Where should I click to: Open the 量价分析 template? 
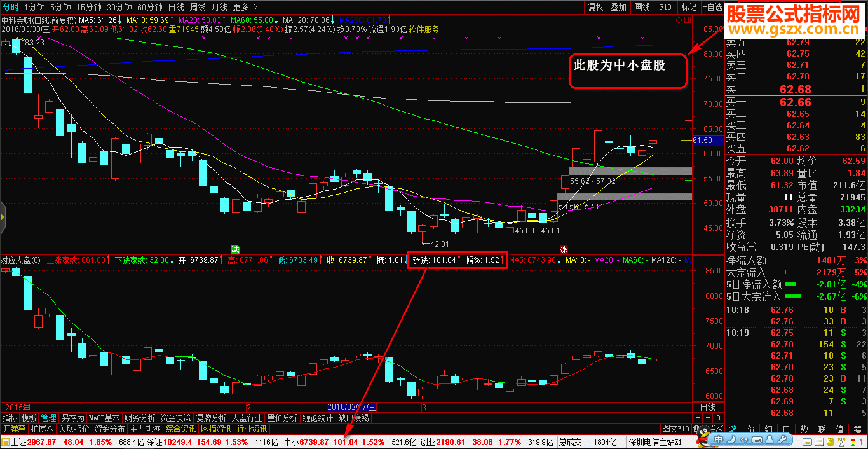coord(282,418)
